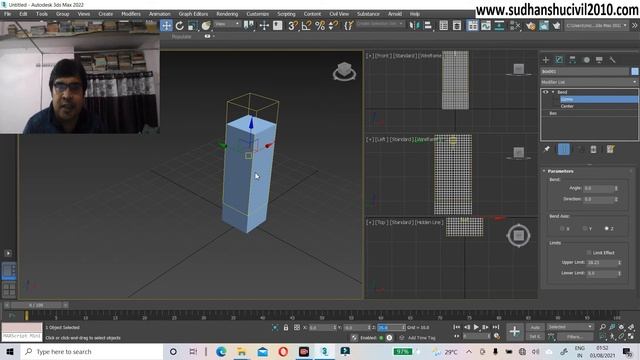The height and width of the screenshot is (360, 640).
Task: Open the Customize menu
Action: [258, 14]
